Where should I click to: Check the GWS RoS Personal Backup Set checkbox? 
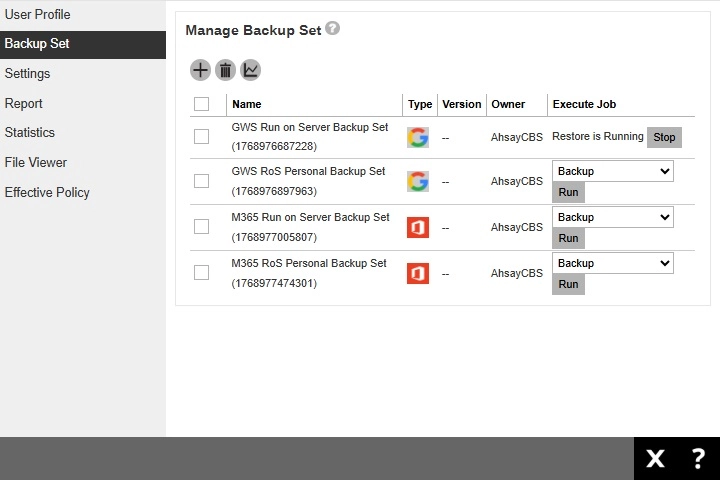pos(202,181)
